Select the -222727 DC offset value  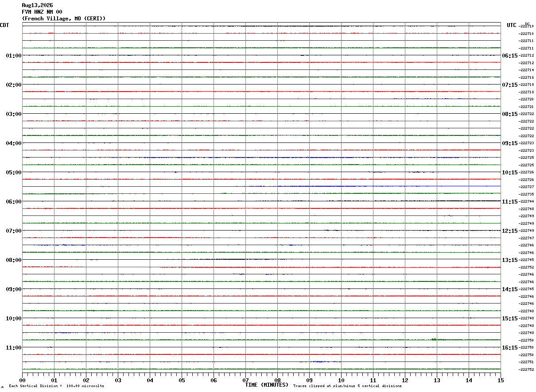point(527,187)
